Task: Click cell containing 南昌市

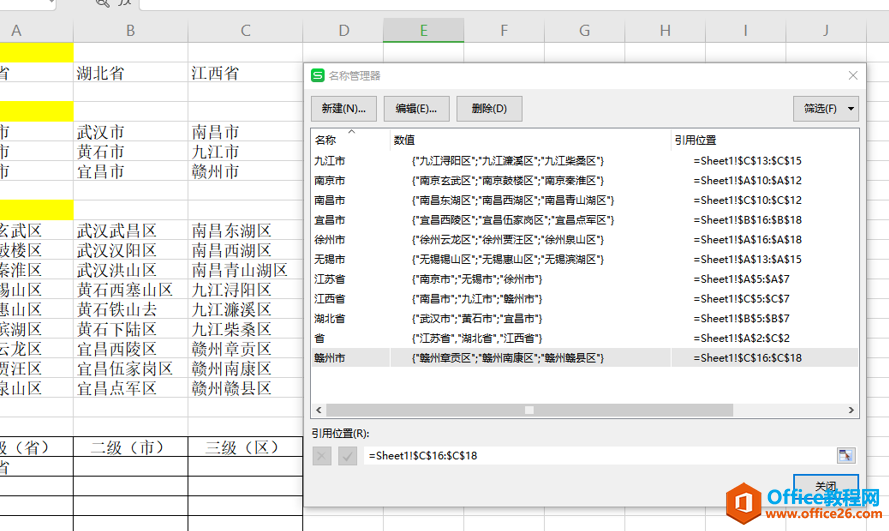Action: point(245,132)
